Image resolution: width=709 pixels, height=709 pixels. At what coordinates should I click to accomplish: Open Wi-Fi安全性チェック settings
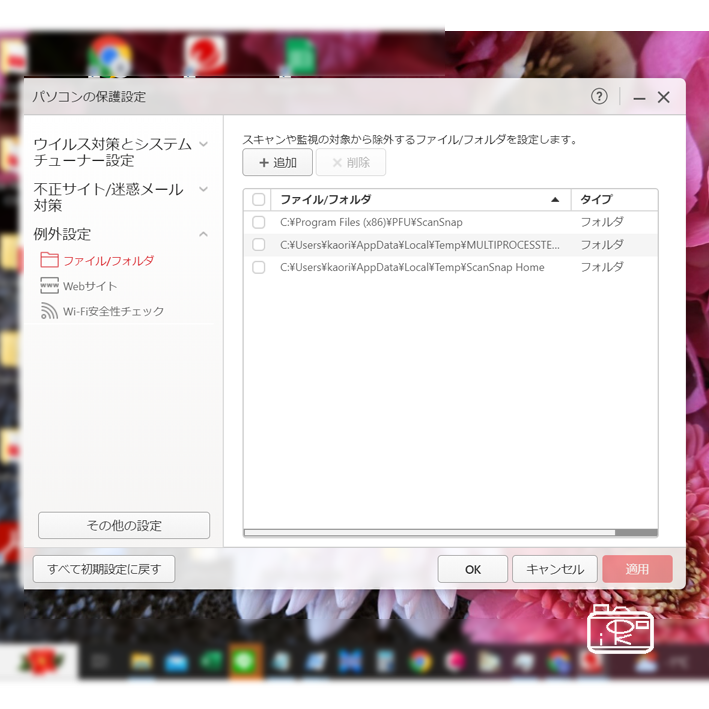(x=113, y=311)
